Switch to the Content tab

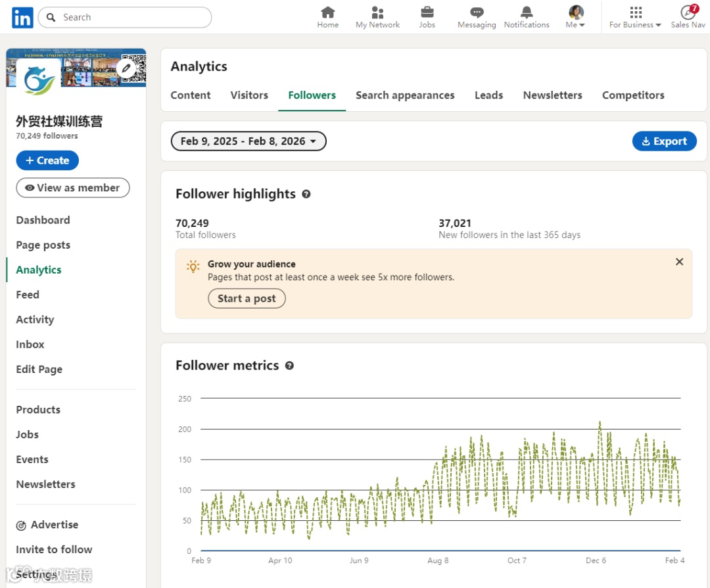(x=191, y=95)
